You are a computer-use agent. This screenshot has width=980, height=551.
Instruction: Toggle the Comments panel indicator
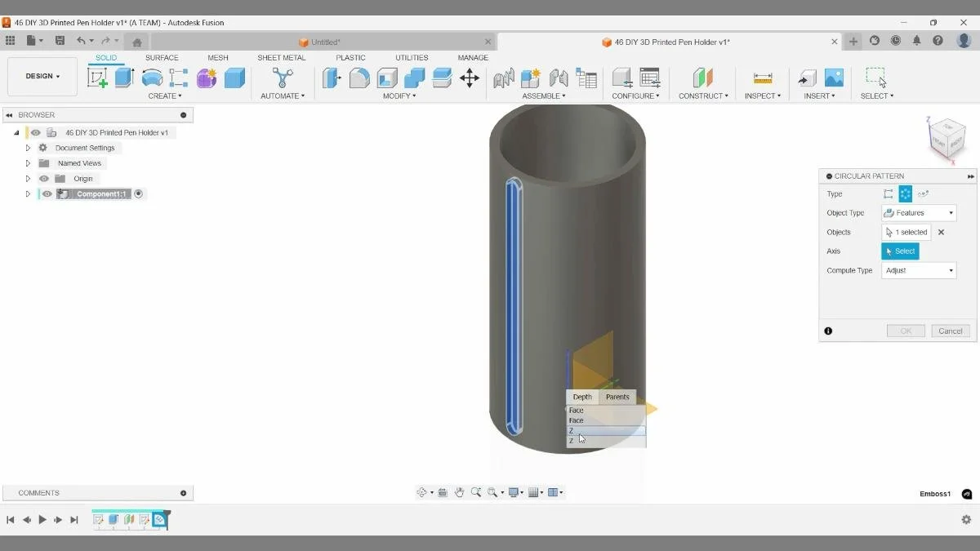click(x=182, y=492)
